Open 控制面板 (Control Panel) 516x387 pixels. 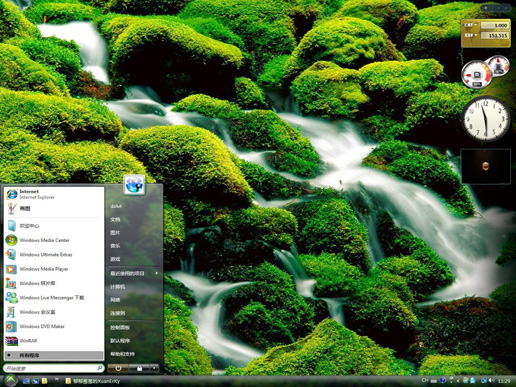pos(120,328)
